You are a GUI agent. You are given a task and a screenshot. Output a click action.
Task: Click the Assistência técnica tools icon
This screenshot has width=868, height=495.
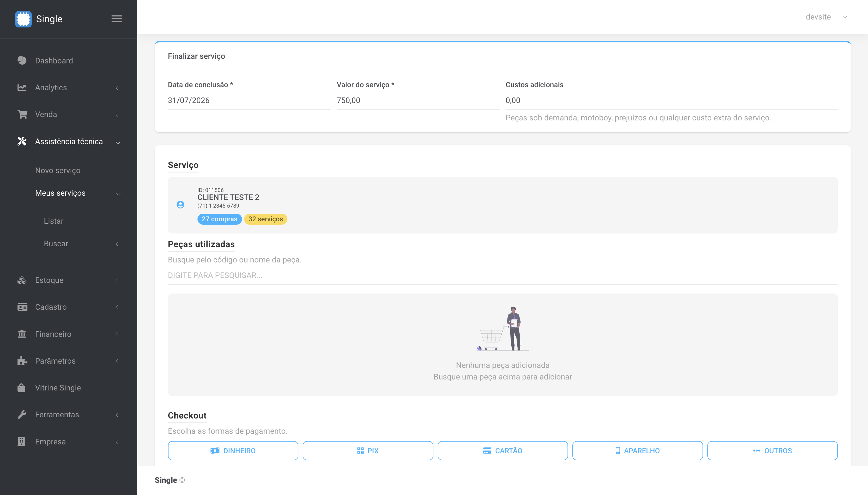tap(22, 141)
